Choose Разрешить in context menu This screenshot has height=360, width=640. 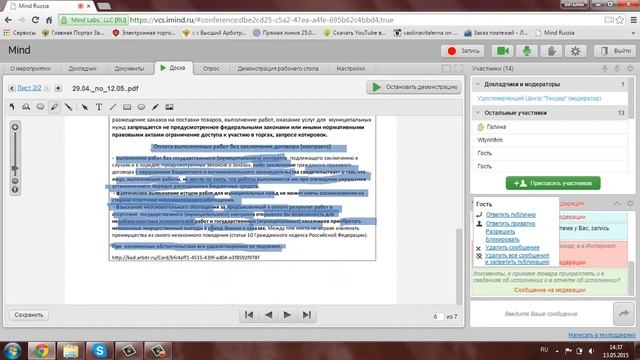pos(500,231)
